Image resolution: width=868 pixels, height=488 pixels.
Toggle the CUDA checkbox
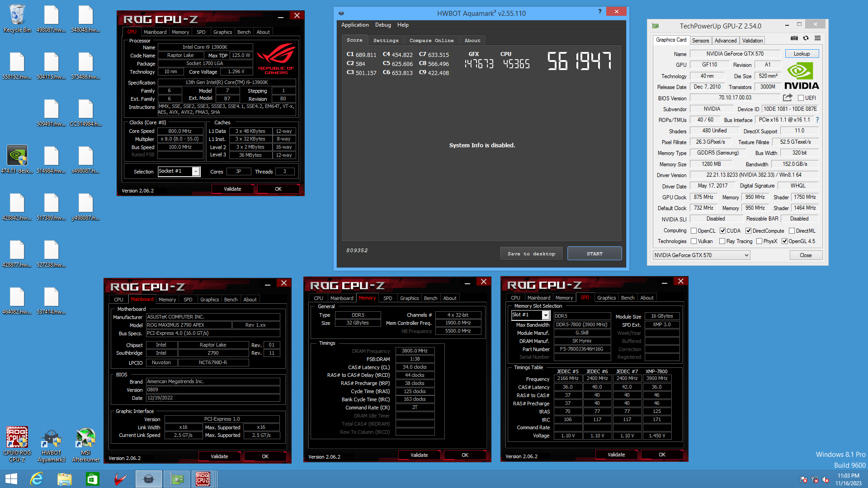click(722, 231)
